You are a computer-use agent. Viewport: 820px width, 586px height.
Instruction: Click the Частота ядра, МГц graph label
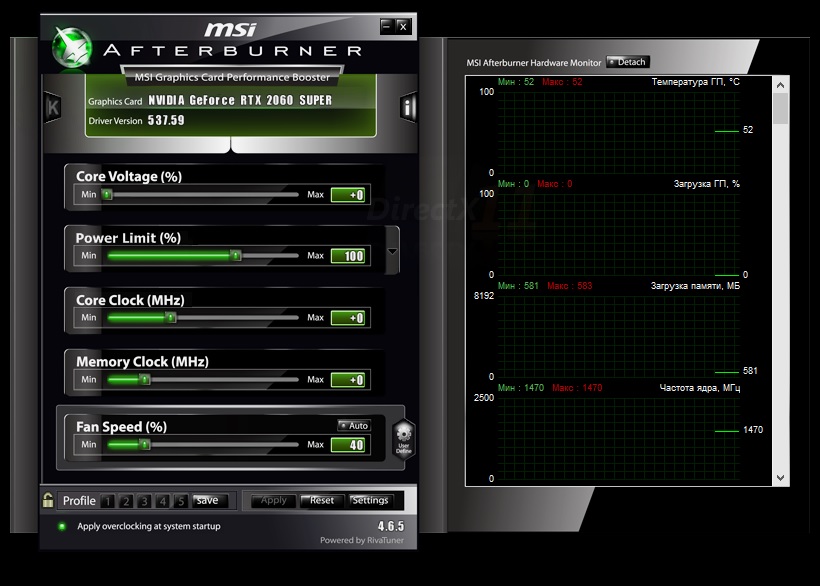coord(700,388)
